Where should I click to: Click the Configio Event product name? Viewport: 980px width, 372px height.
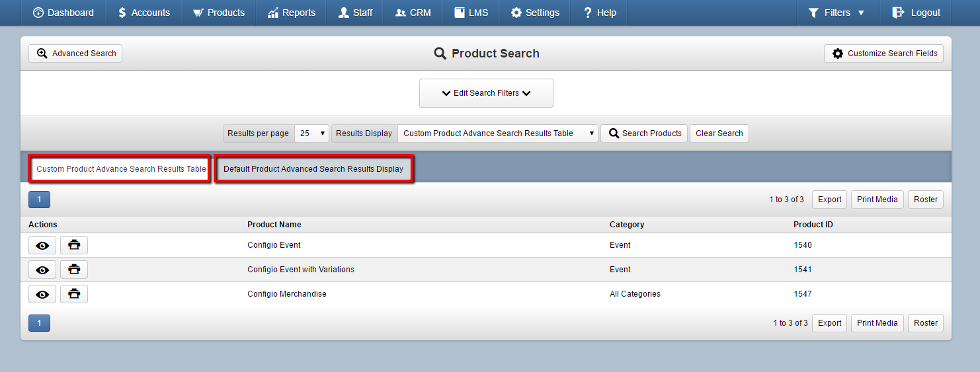click(x=274, y=245)
